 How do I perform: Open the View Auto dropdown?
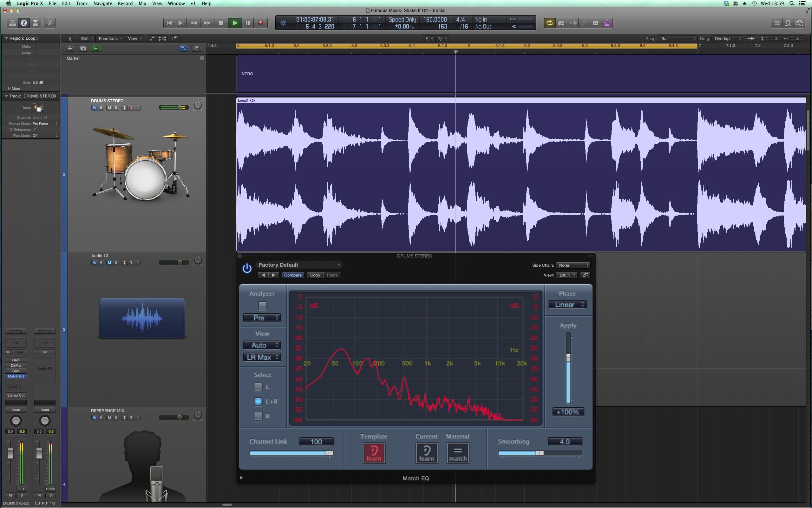(x=262, y=345)
